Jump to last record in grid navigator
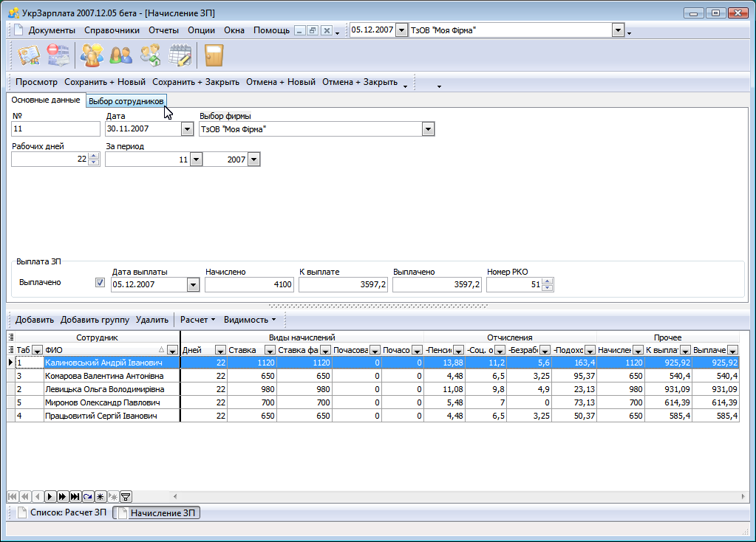Viewport: 756px width, 542px height. (x=75, y=497)
